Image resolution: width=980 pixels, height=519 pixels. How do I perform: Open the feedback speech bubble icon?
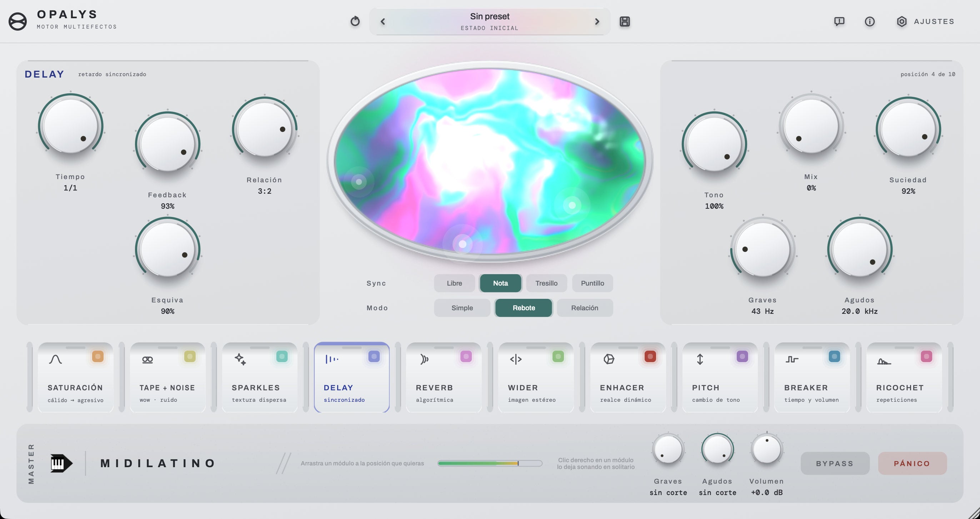point(839,21)
